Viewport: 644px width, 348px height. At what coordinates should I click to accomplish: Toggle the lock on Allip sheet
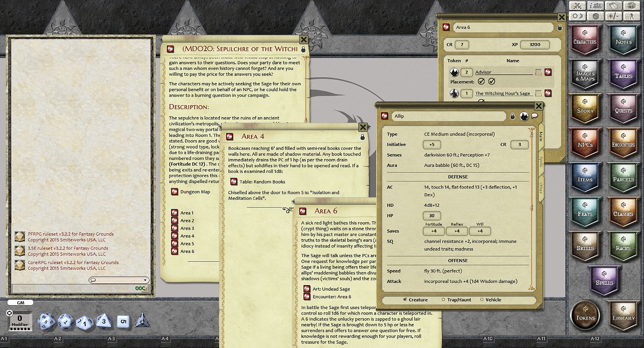[513, 116]
